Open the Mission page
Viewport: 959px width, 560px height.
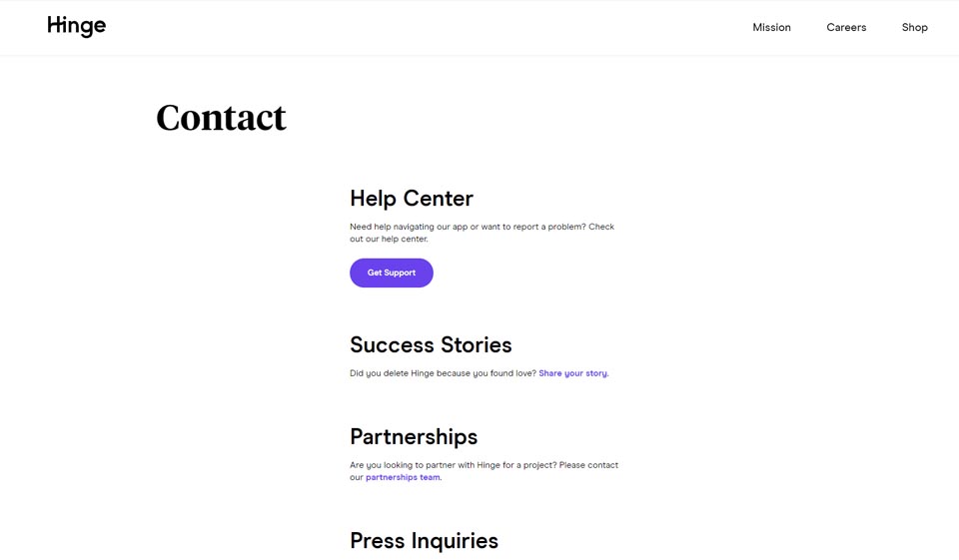(771, 28)
